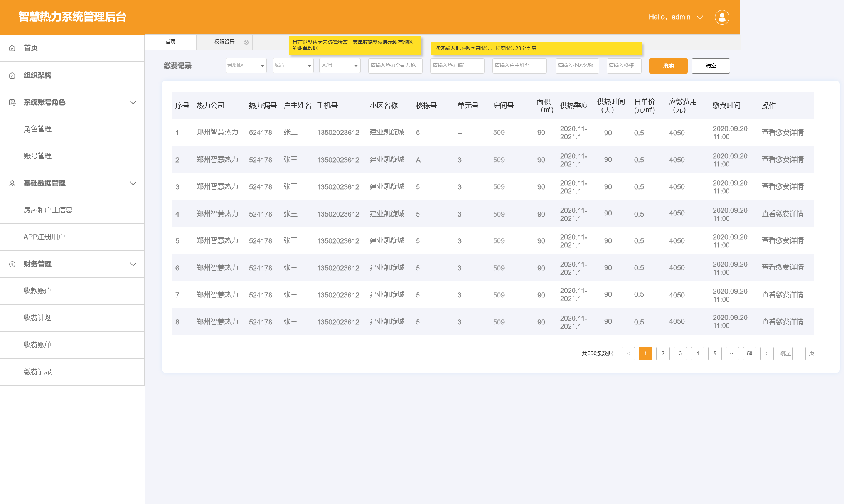The image size is (844, 504).
Task: View 查看缴费详情 for row 8
Action: [782, 322]
